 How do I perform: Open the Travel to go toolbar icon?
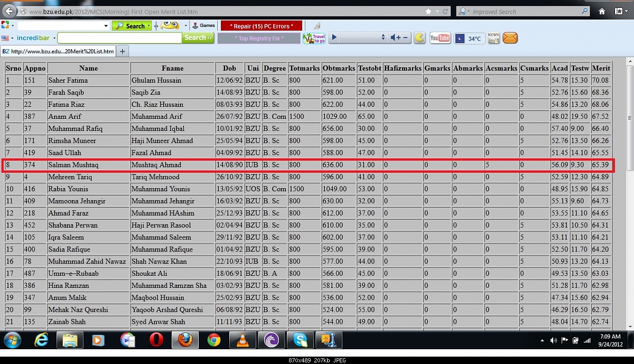pyautogui.click(x=314, y=38)
